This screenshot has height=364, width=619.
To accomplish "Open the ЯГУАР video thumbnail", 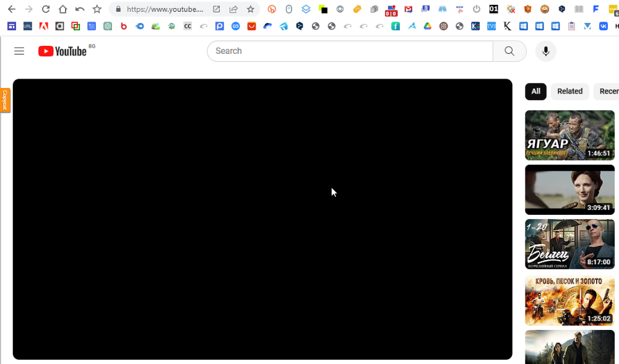I will click(x=569, y=135).
